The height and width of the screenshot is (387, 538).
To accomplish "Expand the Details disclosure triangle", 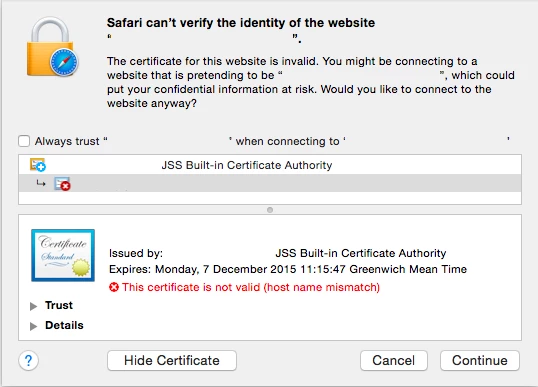I will pos(33,326).
